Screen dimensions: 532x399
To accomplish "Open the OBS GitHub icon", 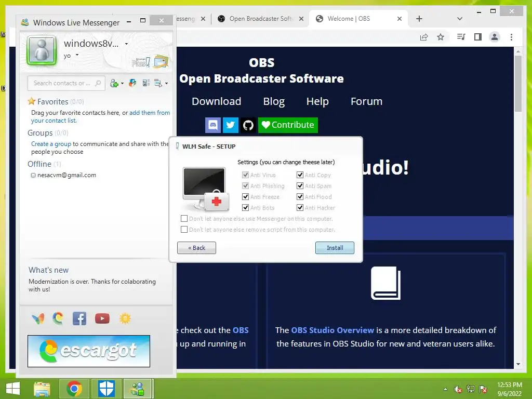I will click(248, 125).
